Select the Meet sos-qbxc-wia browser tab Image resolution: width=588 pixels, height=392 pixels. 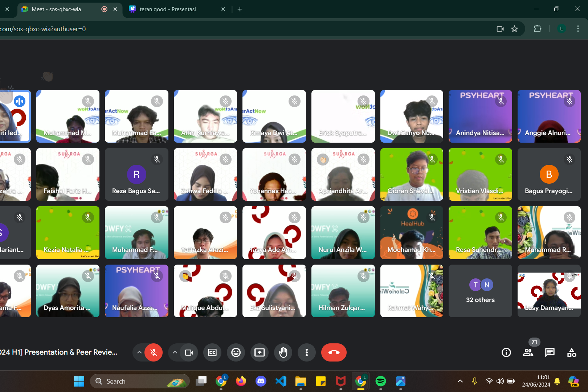tap(56, 9)
